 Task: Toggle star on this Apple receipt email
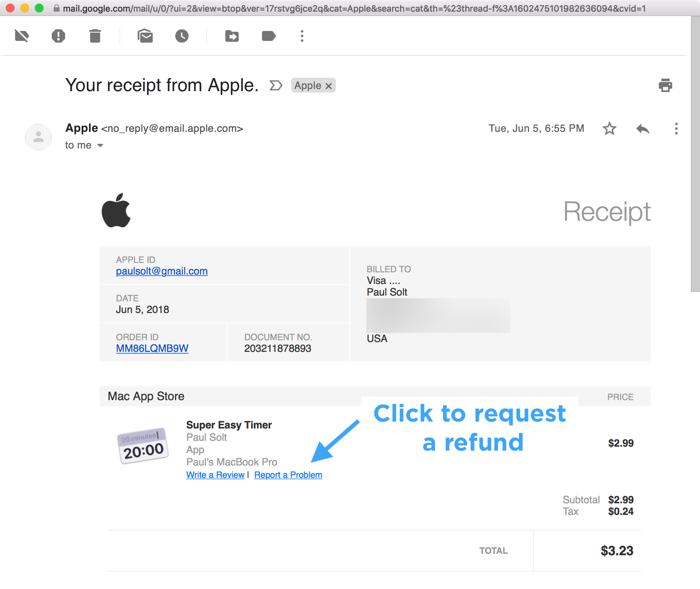[610, 128]
